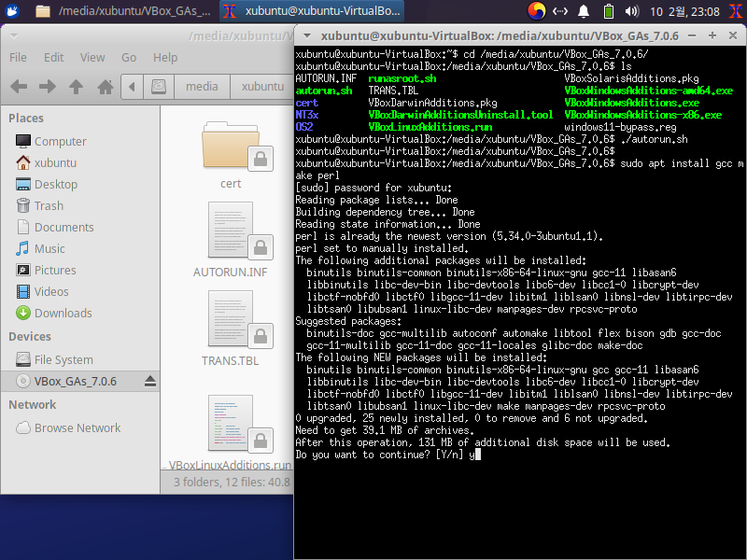Select the media path bar button
Screen dimensions: 747x560
click(x=202, y=87)
